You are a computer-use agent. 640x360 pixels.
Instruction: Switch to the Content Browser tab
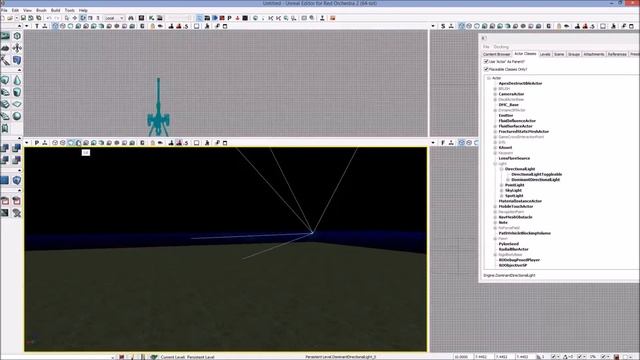point(496,54)
